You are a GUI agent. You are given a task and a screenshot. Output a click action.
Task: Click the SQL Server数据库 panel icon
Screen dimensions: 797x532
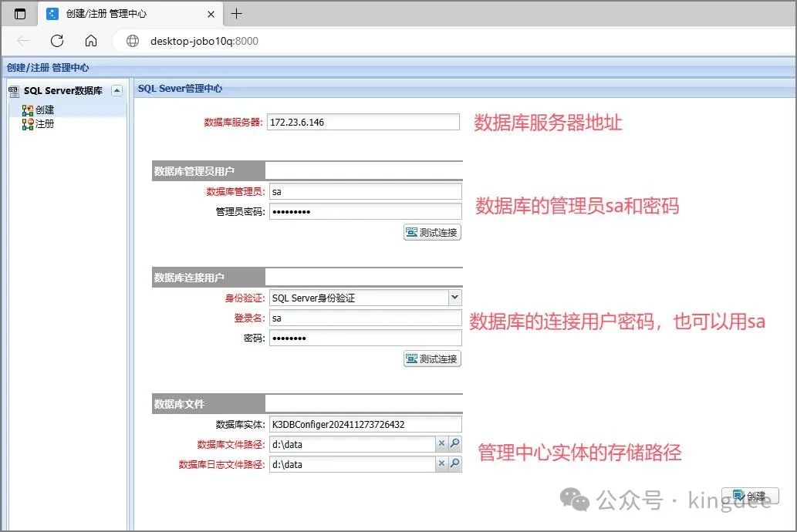pyautogui.click(x=14, y=91)
